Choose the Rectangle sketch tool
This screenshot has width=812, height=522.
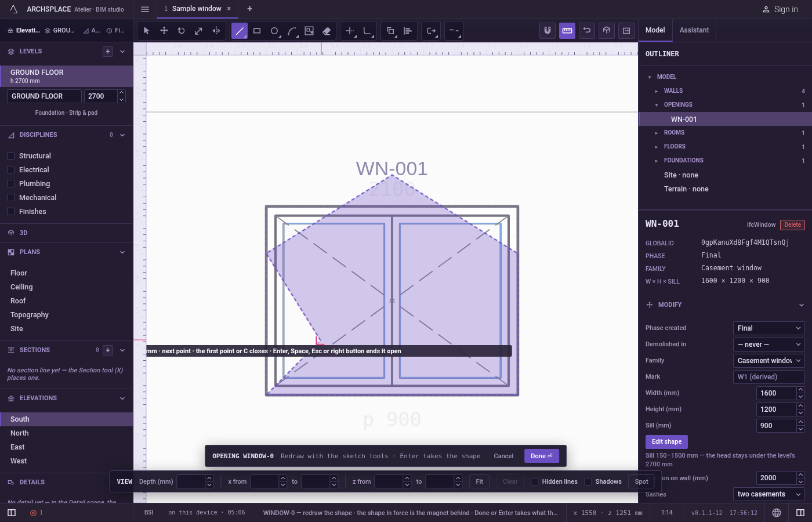tap(257, 31)
